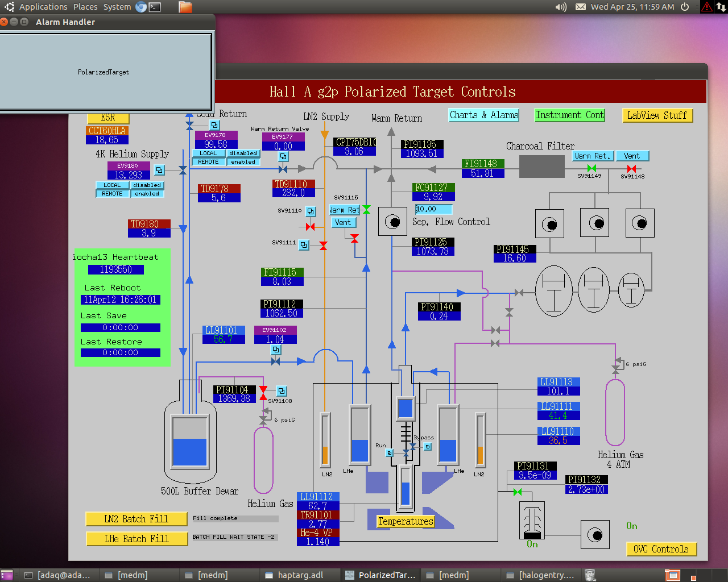Click LN2 Batch Fill button
This screenshot has width=728, height=582.
coord(136,519)
